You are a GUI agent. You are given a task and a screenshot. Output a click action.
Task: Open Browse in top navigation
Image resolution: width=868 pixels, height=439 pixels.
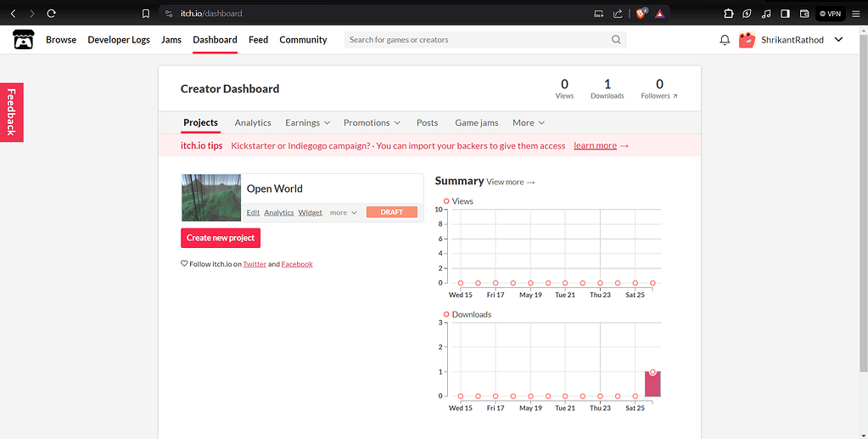(x=61, y=39)
